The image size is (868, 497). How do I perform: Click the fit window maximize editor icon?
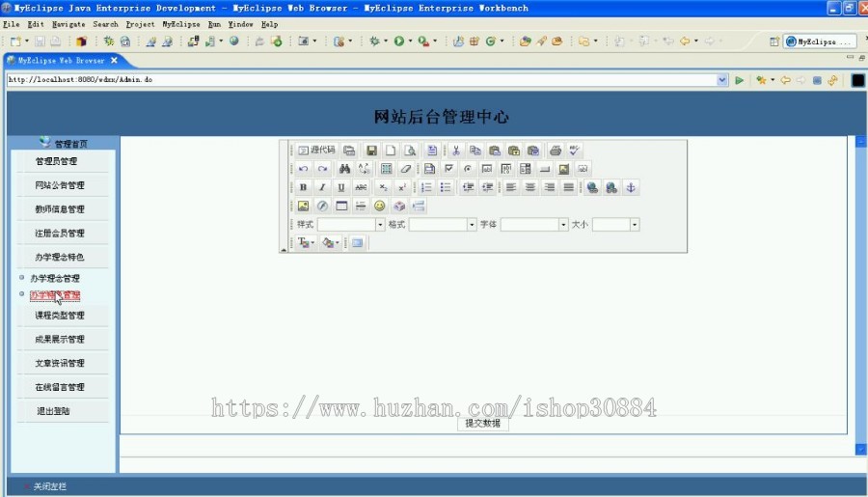point(358,242)
